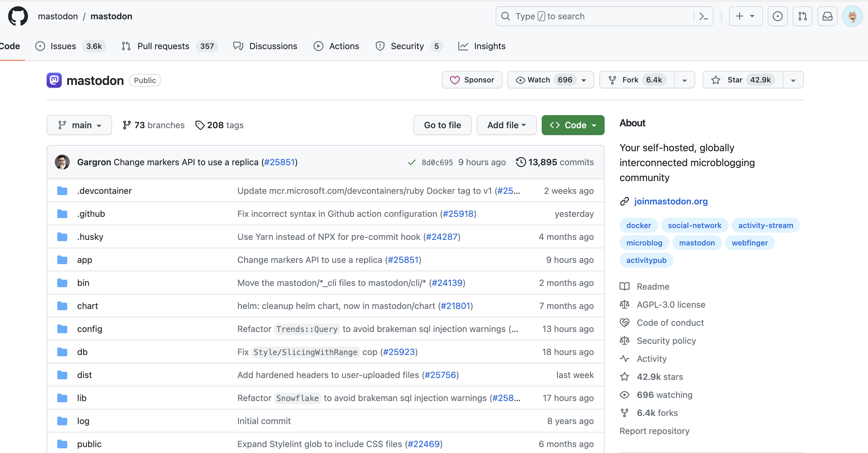Click the .husky folder icon
The image size is (868, 453).
(x=62, y=237)
